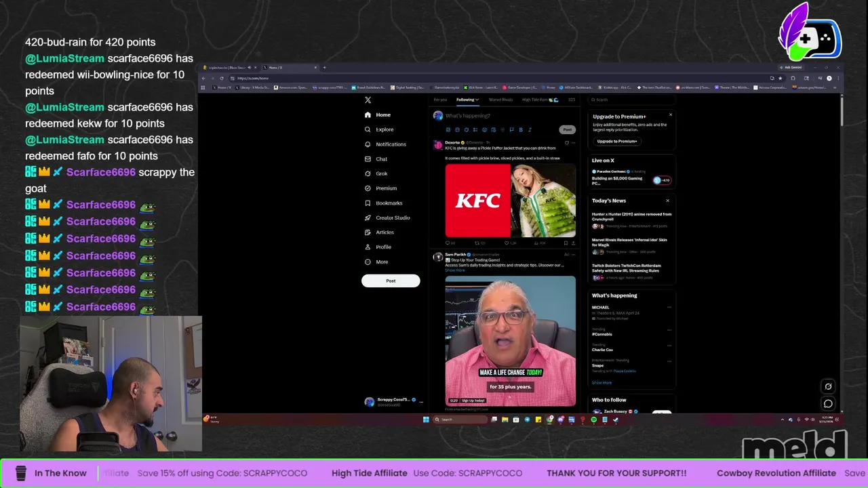Share the Dexerto KFC post
The width and height of the screenshot is (868, 488).
573,243
